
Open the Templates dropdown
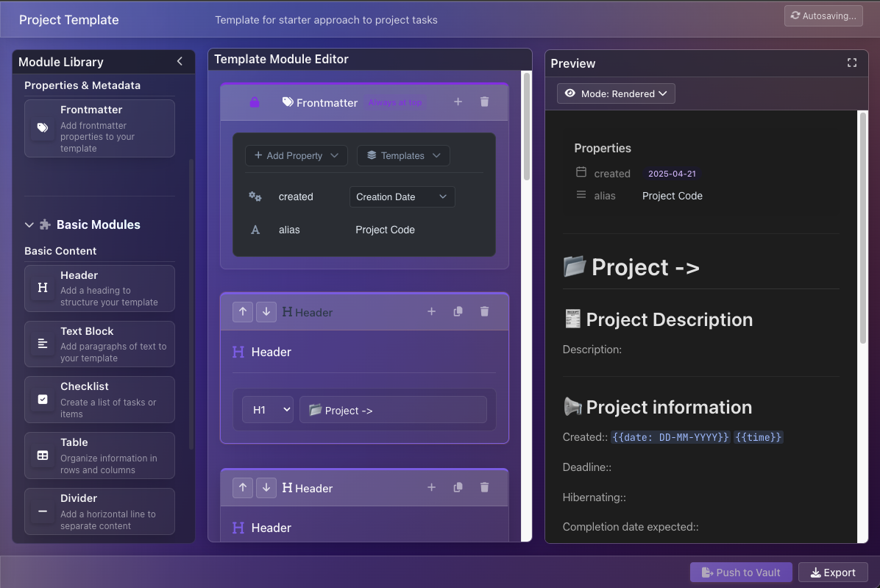pos(403,155)
